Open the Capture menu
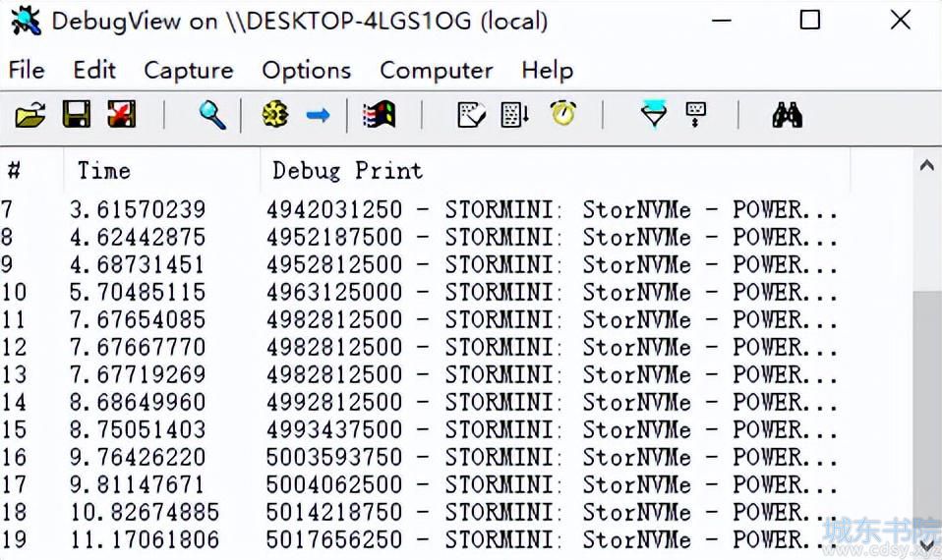 189,70
